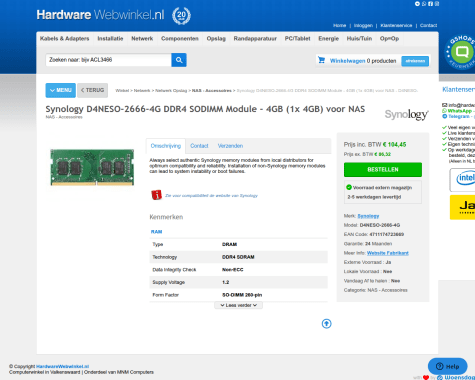Viewport: 475px width, 380px height.
Task: Click the Telegram contact link in sidebar
Action: [459, 116]
